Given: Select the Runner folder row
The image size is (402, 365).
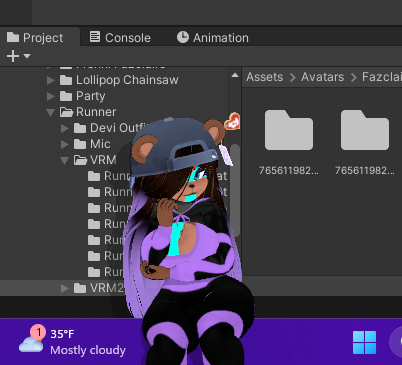Looking at the screenshot, I should pyautogui.click(x=115, y=112).
